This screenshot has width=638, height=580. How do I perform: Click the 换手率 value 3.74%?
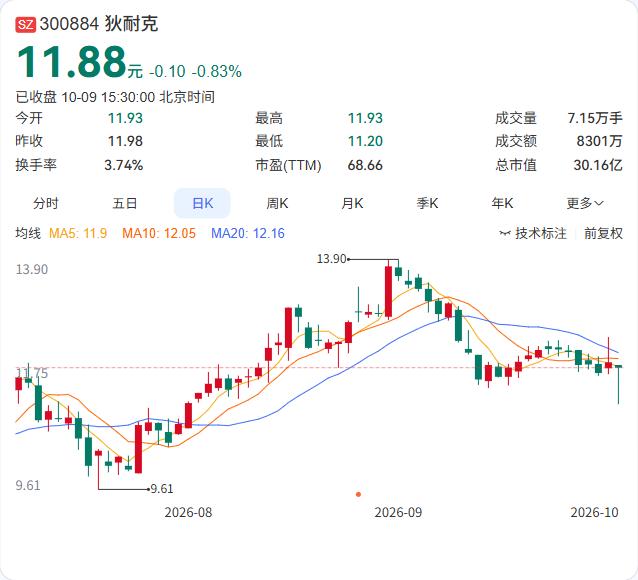click(124, 165)
